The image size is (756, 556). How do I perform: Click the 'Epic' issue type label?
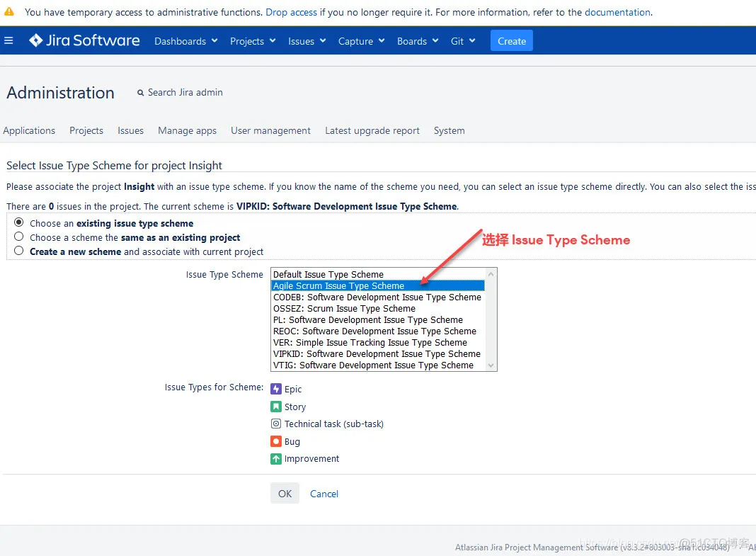tap(292, 389)
